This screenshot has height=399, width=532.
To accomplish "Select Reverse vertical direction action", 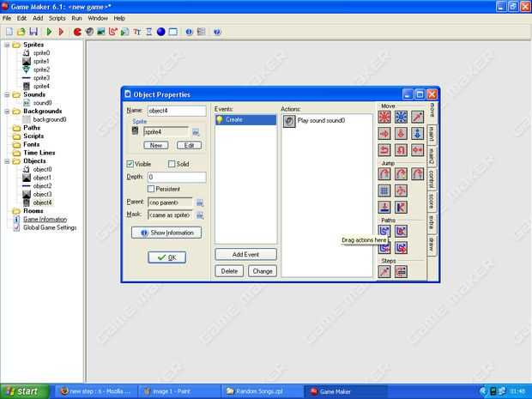I will (401, 150).
